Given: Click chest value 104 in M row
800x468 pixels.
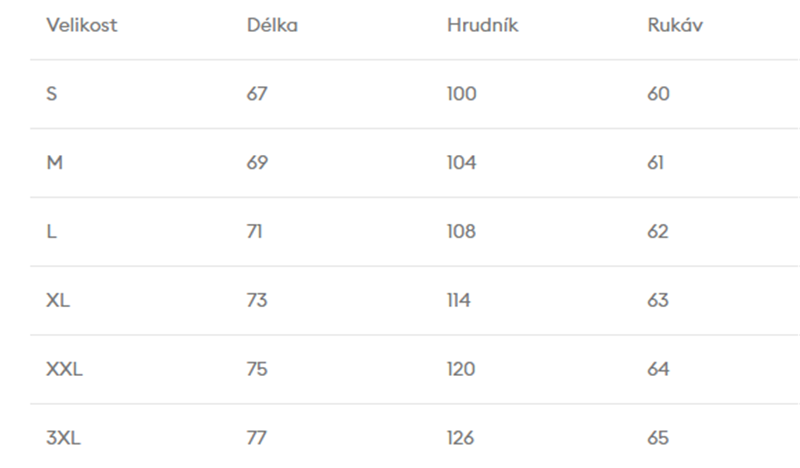Looking at the screenshot, I should (x=462, y=163).
